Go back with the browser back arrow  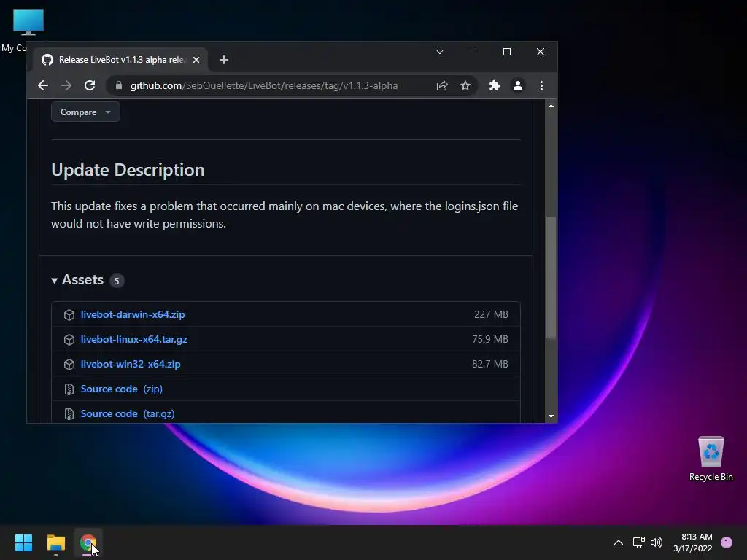(43, 86)
